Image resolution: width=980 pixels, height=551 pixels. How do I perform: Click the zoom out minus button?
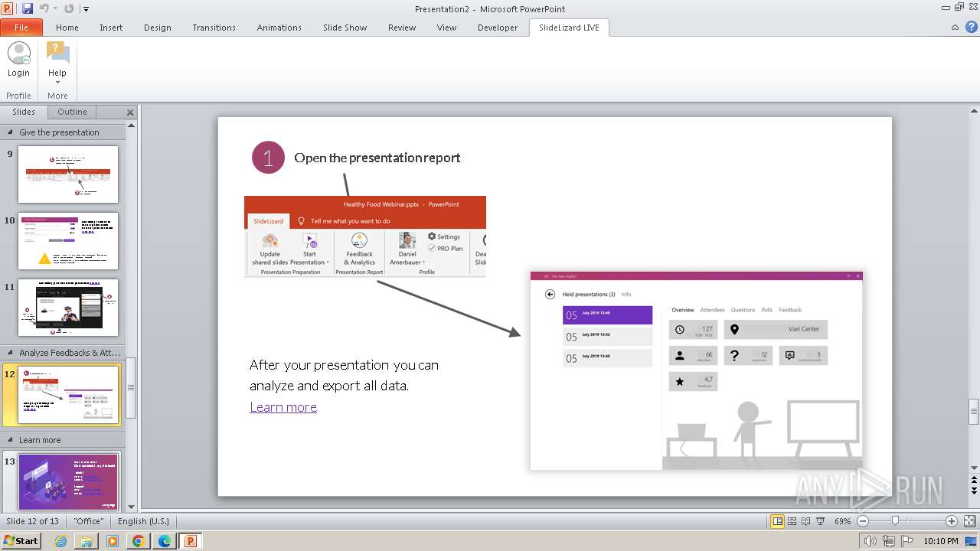pyautogui.click(x=863, y=521)
